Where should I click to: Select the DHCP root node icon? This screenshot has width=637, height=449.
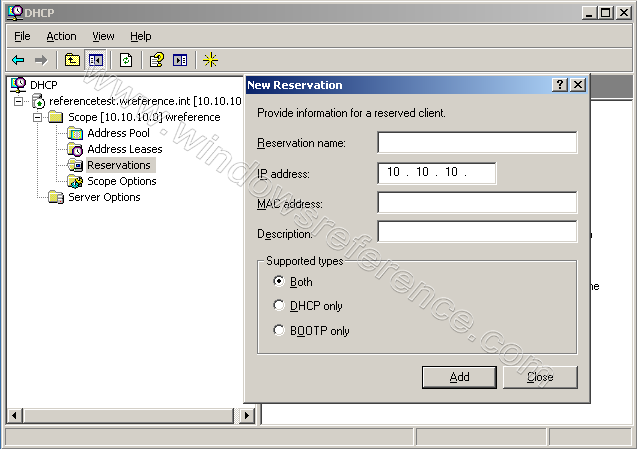[18, 85]
